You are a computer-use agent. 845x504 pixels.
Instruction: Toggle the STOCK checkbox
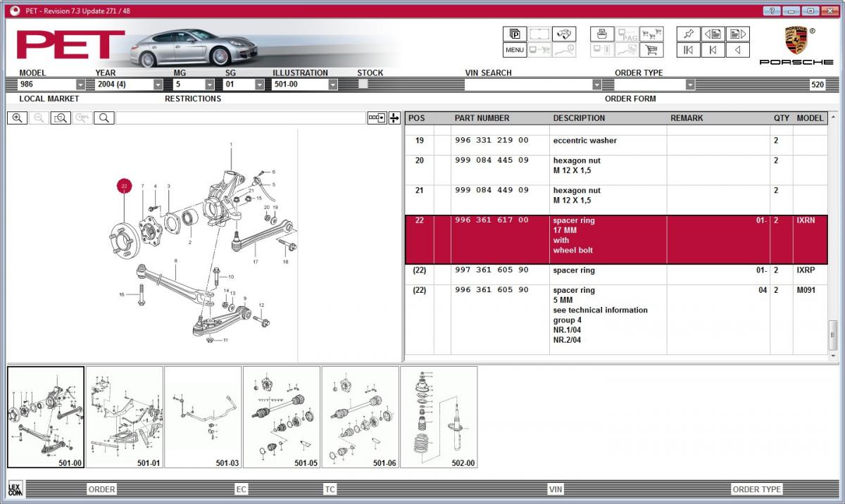point(363,84)
